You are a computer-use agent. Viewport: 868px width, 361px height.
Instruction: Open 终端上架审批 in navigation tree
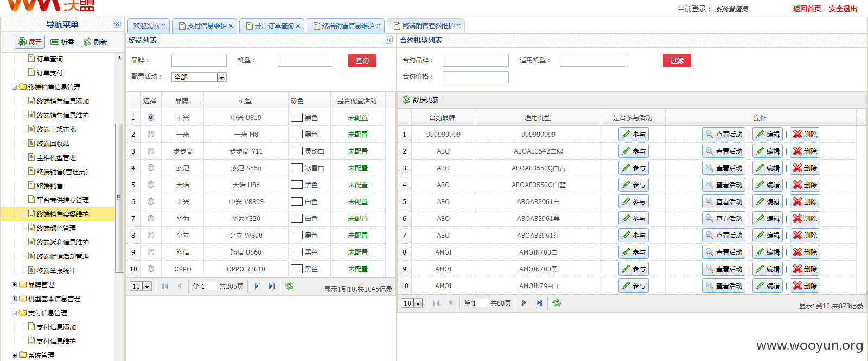(56, 129)
